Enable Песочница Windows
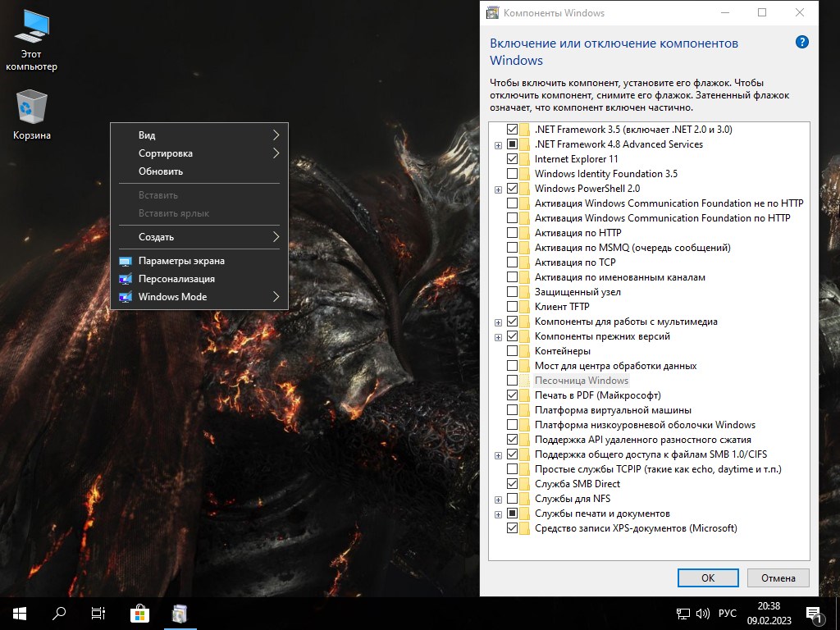This screenshot has height=630, width=840. tap(514, 380)
